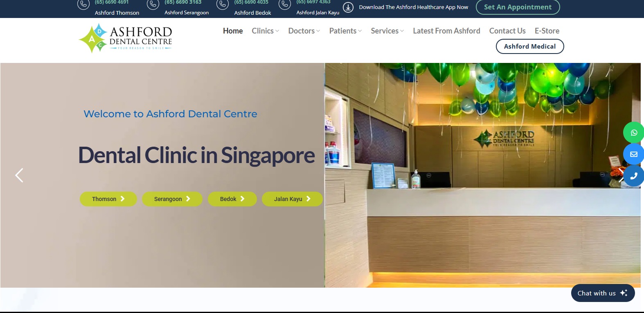Open the E-Store menu item

[547, 31]
